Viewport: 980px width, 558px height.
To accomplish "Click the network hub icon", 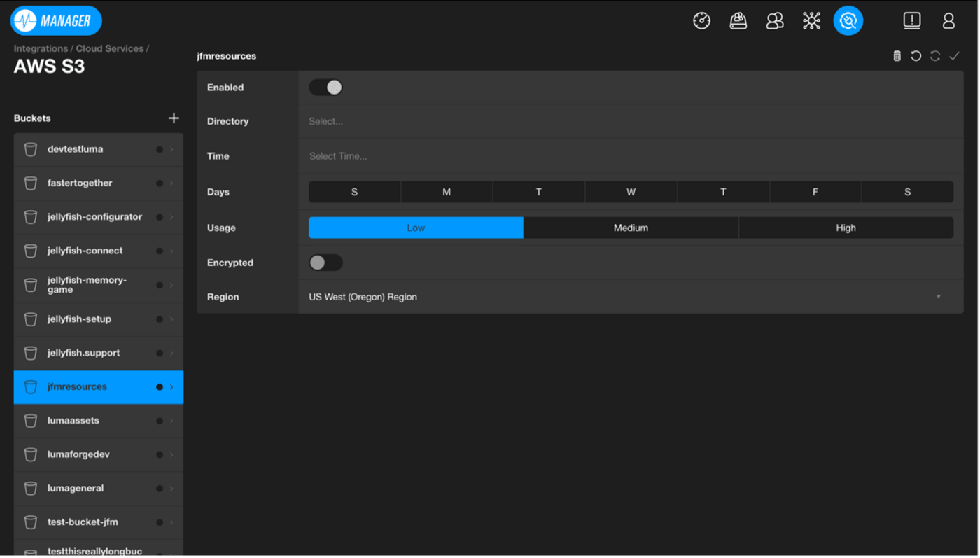I will pos(811,21).
